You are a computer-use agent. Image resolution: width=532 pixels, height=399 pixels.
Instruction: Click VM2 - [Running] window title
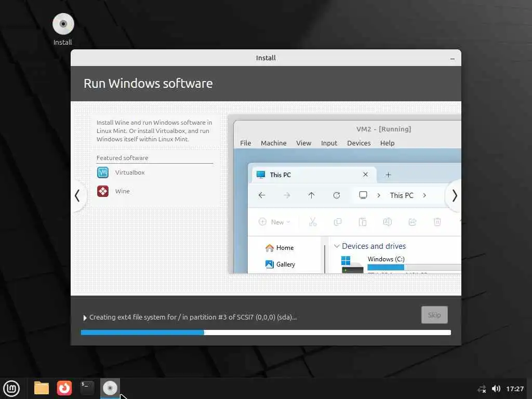(x=383, y=129)
